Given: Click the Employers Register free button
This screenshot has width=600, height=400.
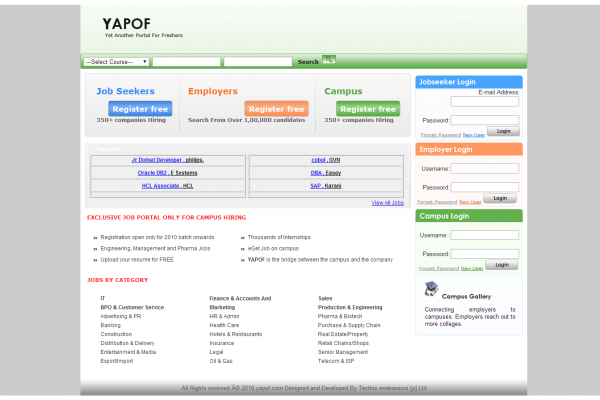Looking at the screenshot, I should point(276,109).
